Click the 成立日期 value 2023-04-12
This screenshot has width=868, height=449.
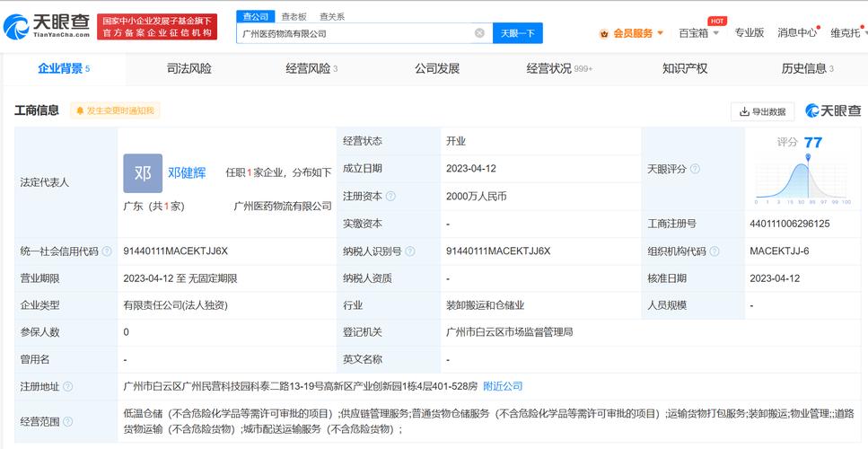tap(471, 168)
